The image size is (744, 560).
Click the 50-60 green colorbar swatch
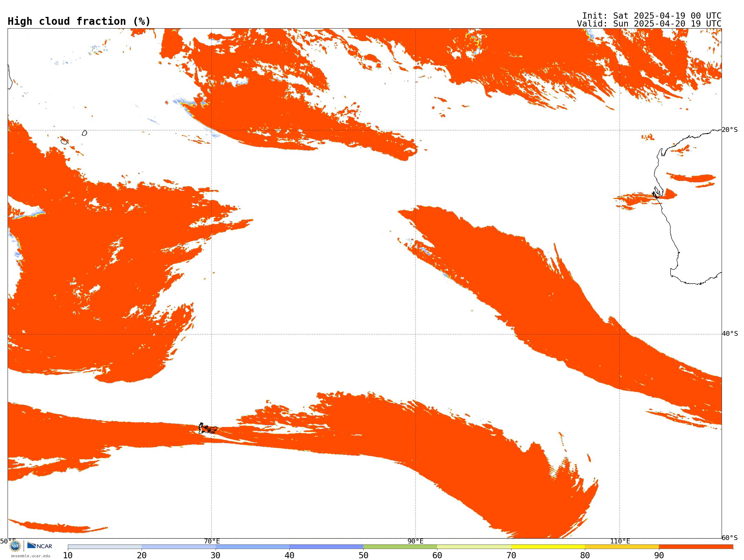[x=400, y=547]
